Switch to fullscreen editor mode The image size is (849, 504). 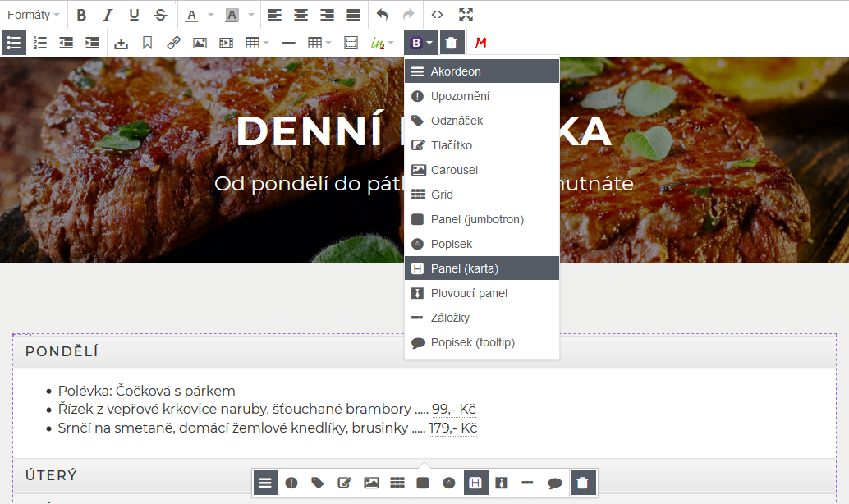[466, 15]
